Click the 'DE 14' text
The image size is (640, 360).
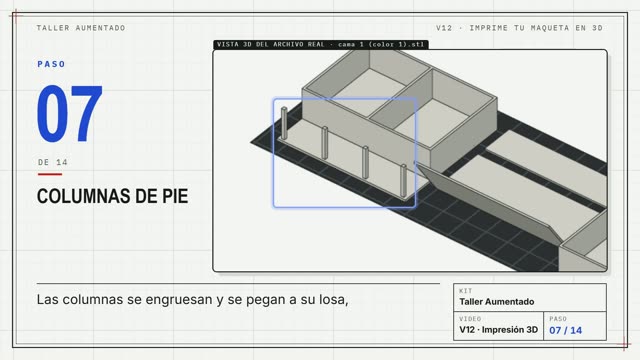pos(53,162)
